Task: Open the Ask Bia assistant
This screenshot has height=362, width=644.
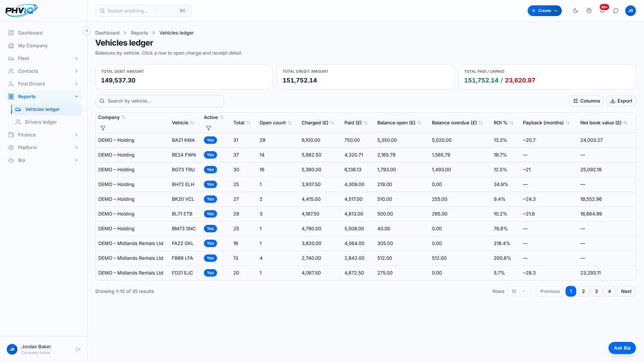Action: tap(622, 348)
